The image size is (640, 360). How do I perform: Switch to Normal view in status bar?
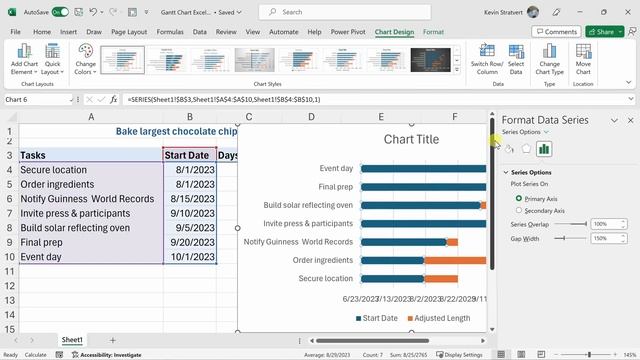(x=501, y=354)
